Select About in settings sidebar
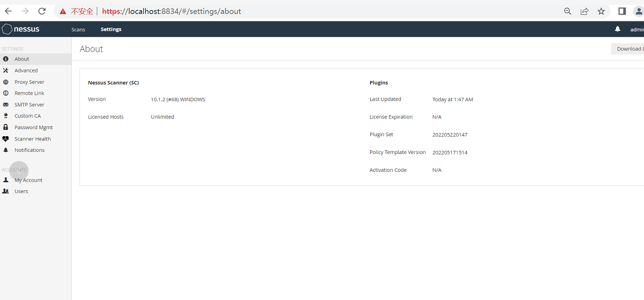The image size is (644, 300). 36,59
